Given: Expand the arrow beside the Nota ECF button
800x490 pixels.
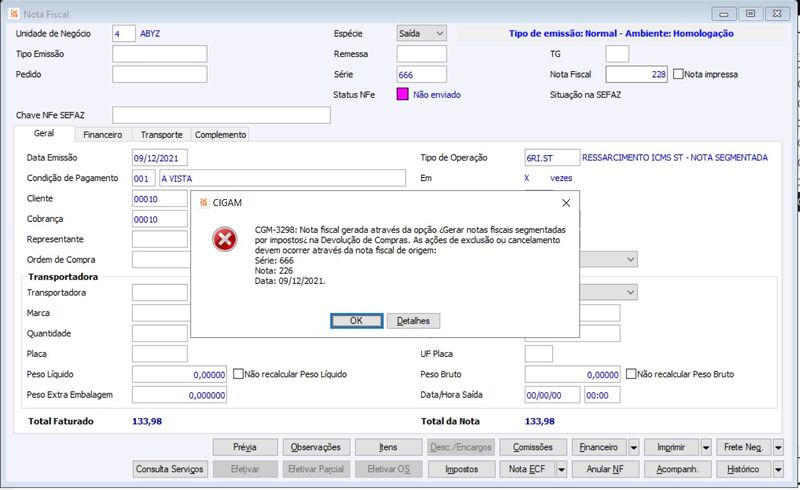Looking at the screenshot, I should tap(561, 469).
